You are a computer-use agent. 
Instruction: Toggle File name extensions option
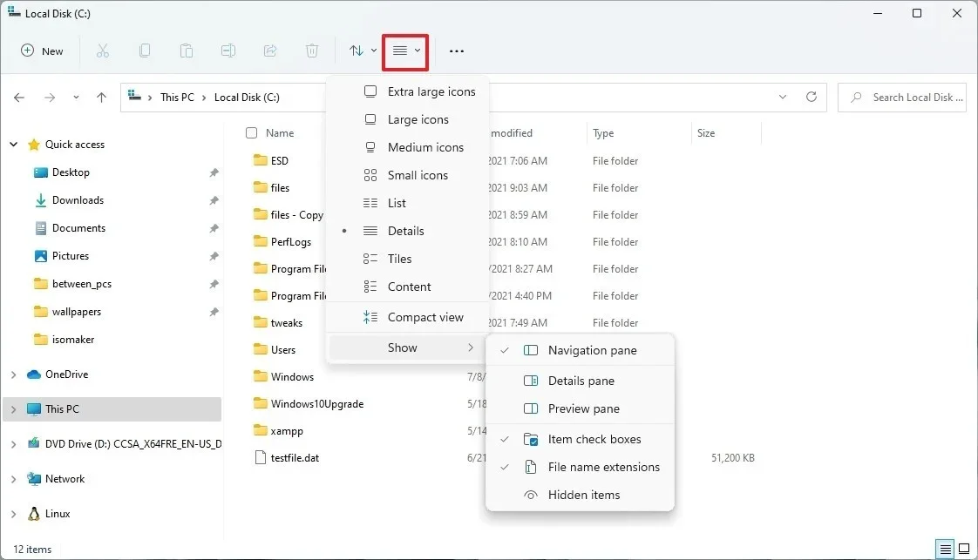click(580, 467)
